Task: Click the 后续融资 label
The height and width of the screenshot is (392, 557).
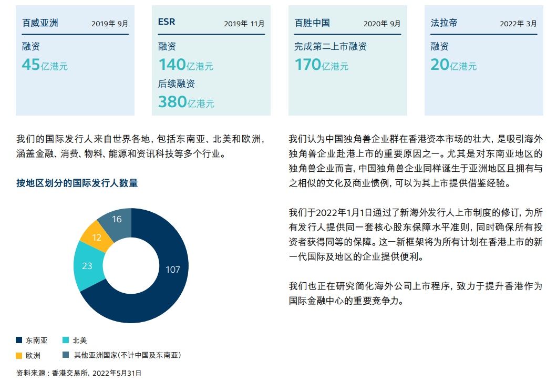Action: (x=177, y=84)
